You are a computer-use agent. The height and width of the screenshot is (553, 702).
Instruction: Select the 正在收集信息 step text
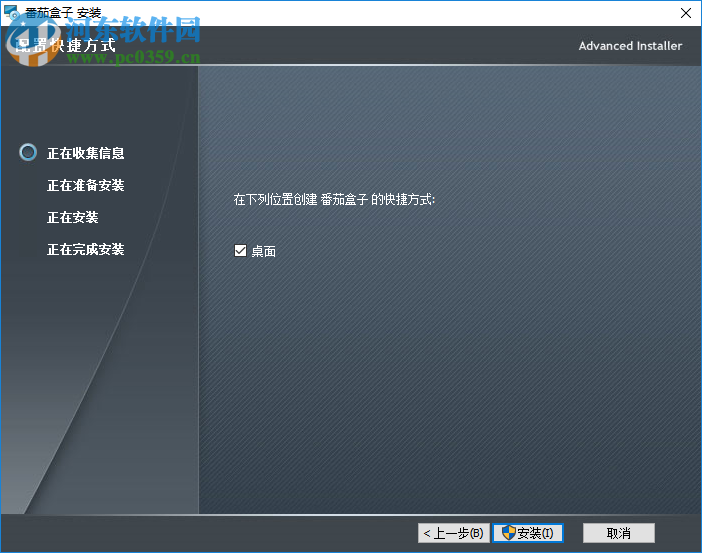(x=86, y=153)
